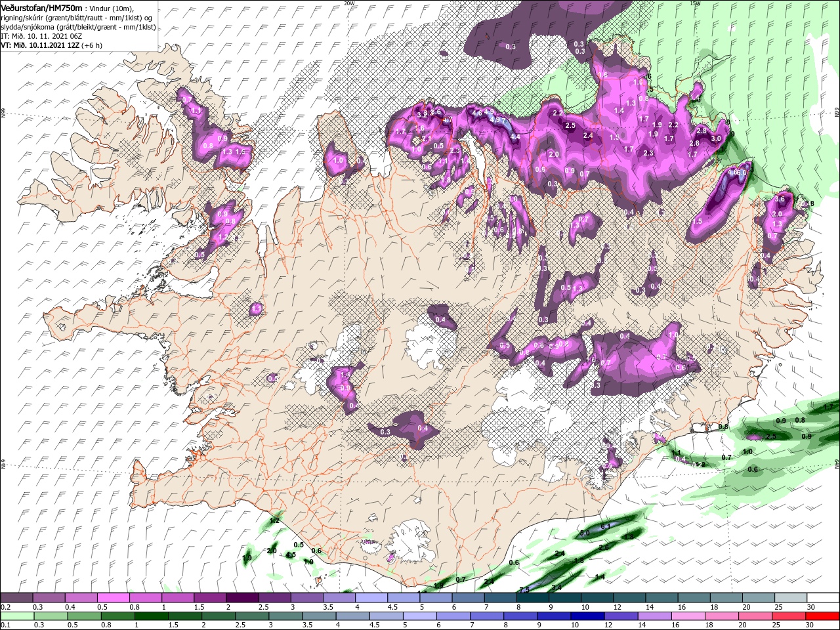The width and height of the screenshot is (840, 630).
Task: Click the 3.0 snowfall value in the northeast
Action: pos(716,138)
